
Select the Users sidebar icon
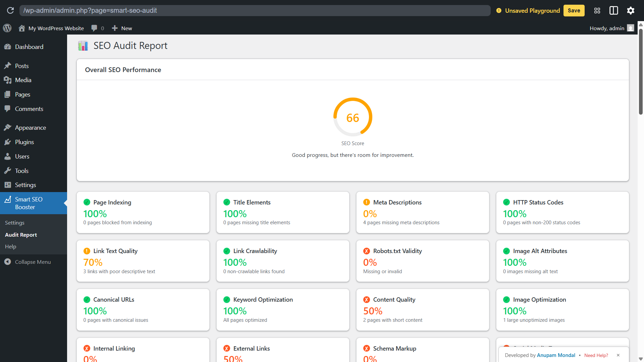(x=8, y=156)
